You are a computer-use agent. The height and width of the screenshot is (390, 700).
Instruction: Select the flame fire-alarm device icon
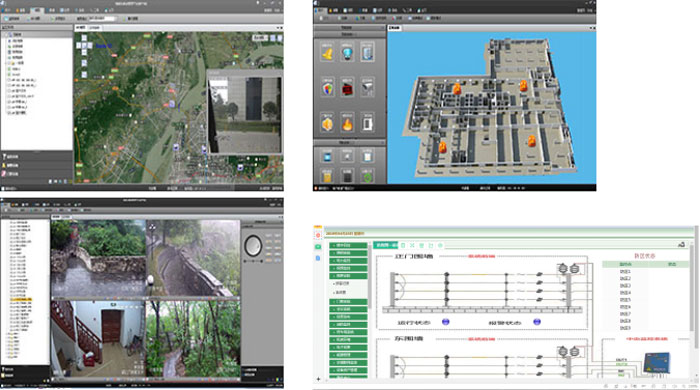click(x=347, y=123)
